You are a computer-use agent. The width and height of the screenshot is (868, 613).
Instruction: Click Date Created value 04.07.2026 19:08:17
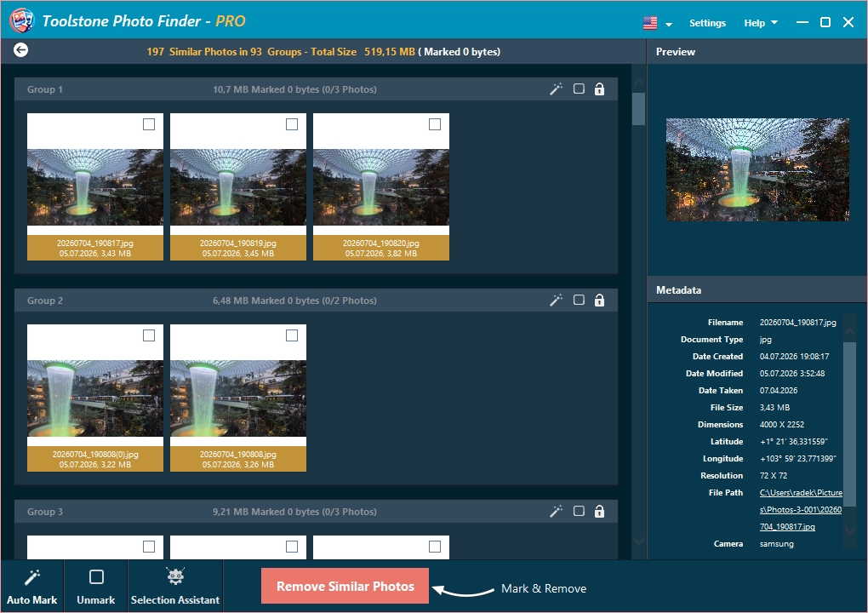point(794,356)
